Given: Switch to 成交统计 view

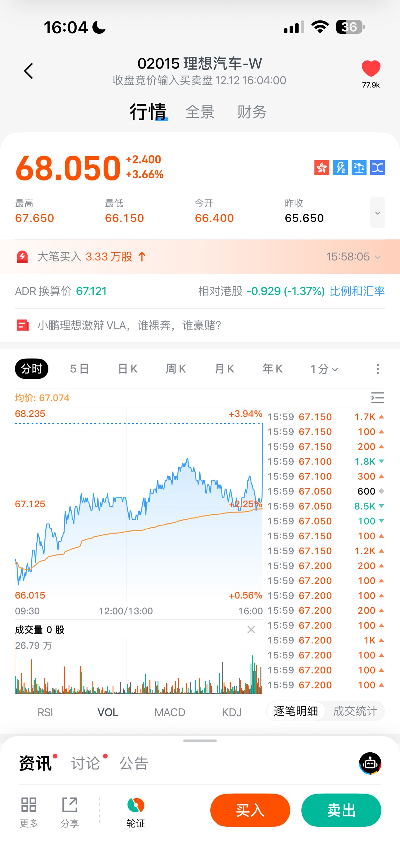Looking at the screenshot, I should tap(355, 711).
